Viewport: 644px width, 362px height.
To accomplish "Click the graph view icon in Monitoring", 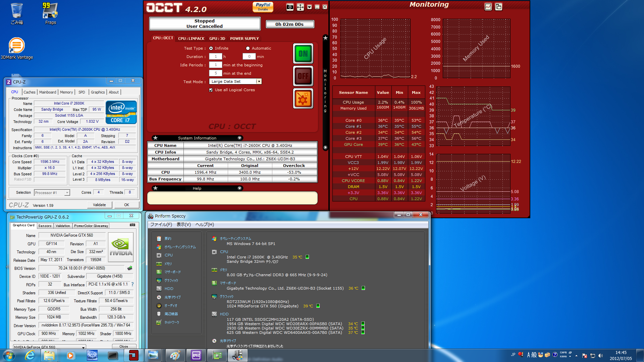I will (x=488, y=7).
